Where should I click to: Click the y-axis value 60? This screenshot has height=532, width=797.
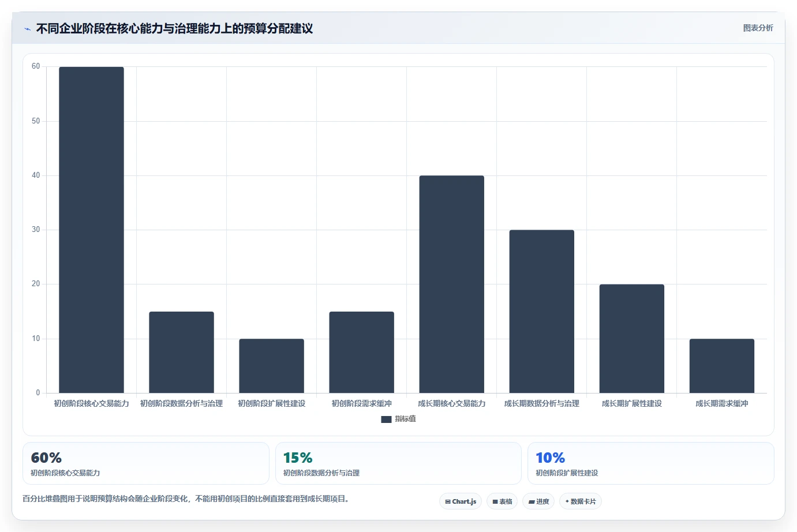pos(36,66)
